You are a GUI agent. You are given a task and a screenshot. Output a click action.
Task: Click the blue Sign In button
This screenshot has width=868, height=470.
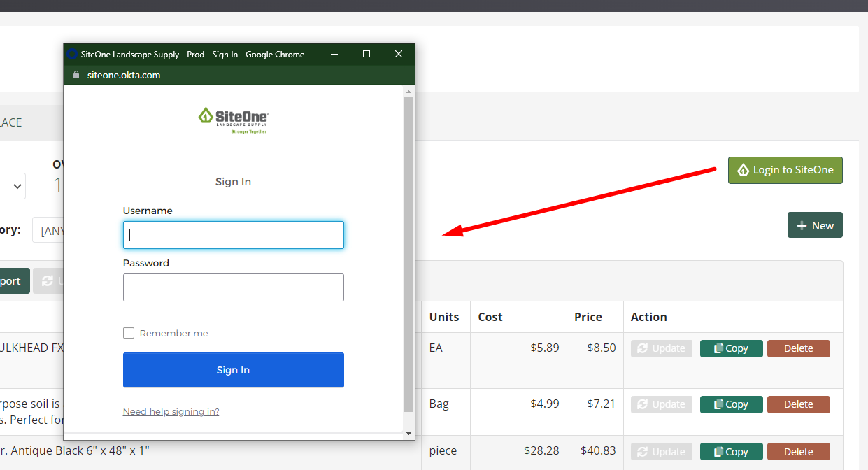point(234,370)
